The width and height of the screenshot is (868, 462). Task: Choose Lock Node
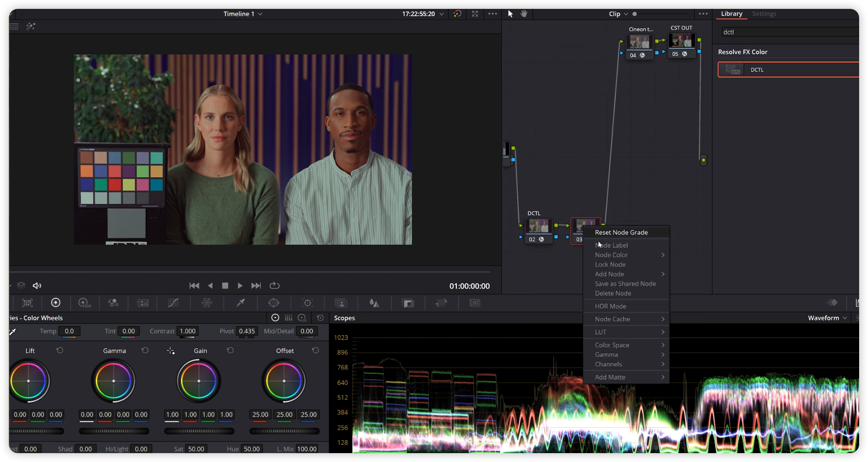click(x=626, y=265)
